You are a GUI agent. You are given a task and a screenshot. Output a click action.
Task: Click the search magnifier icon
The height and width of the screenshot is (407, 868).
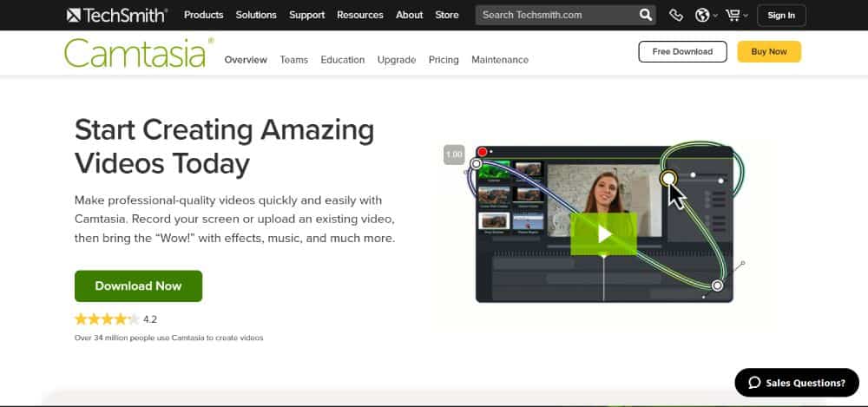[646, 15]
